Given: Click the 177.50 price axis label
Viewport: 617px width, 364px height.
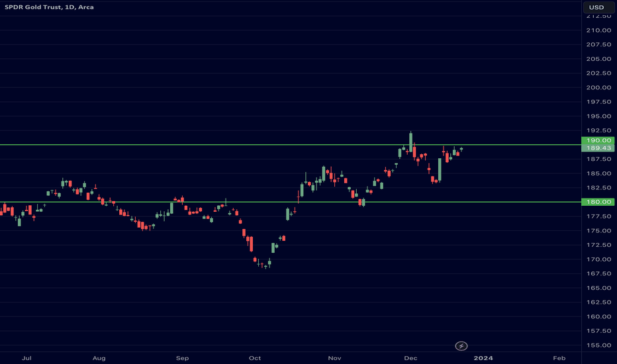Looking at the screenshot, I should (598, 216).
